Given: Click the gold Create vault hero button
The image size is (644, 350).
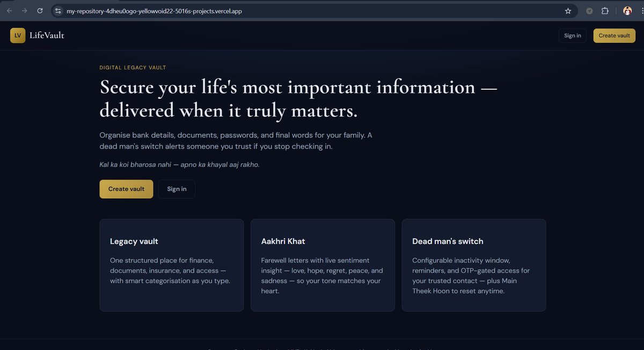Looking at the screenshot, I should pos(126,189).
